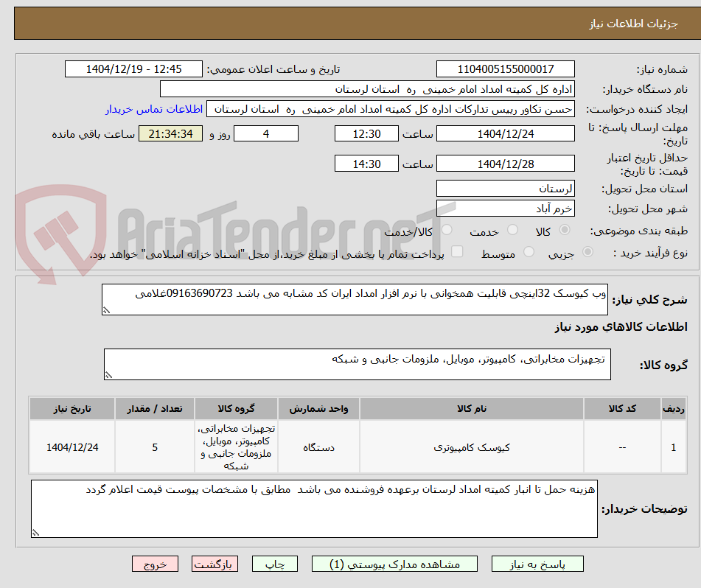The height and width of the screenshot is (588, 701).
Task: Click the need number field 1104005155000017
Action: coord(505,69)
